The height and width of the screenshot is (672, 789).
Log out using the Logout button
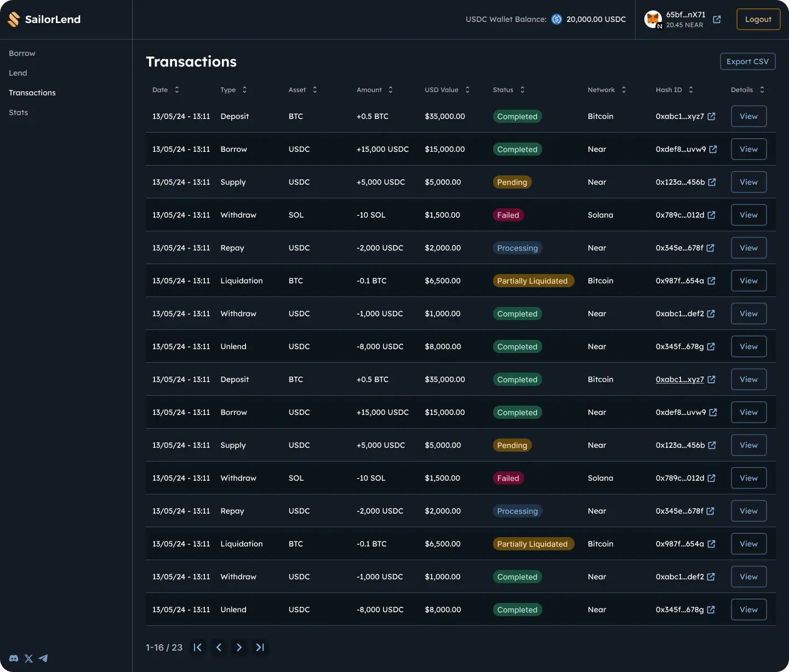point(758,20)
